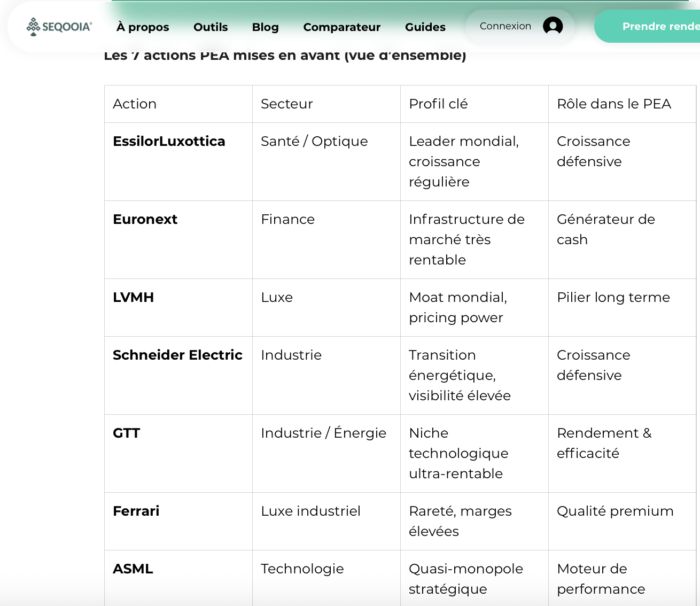Click the EssilorLuxottica table cell
Image resolution: width=700 pixels, height=606 pixels.
coord(169,142)
